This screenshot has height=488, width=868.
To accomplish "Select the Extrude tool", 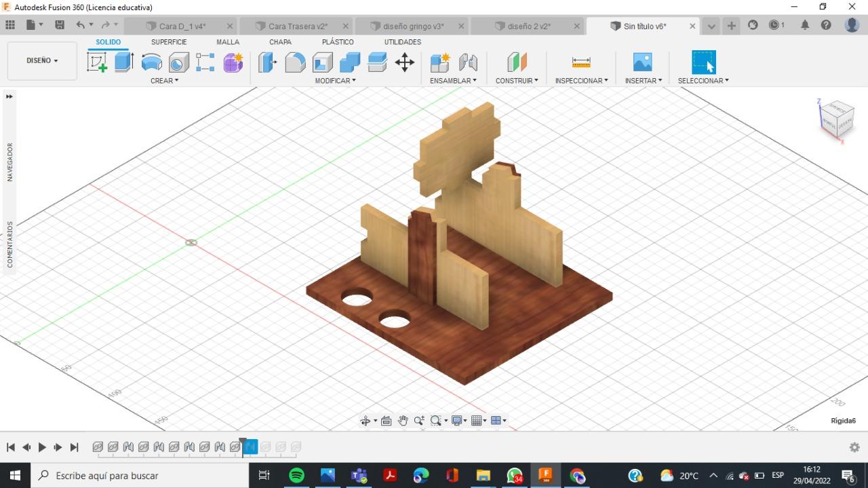I will pyautogui.click(x=123, y=62).
